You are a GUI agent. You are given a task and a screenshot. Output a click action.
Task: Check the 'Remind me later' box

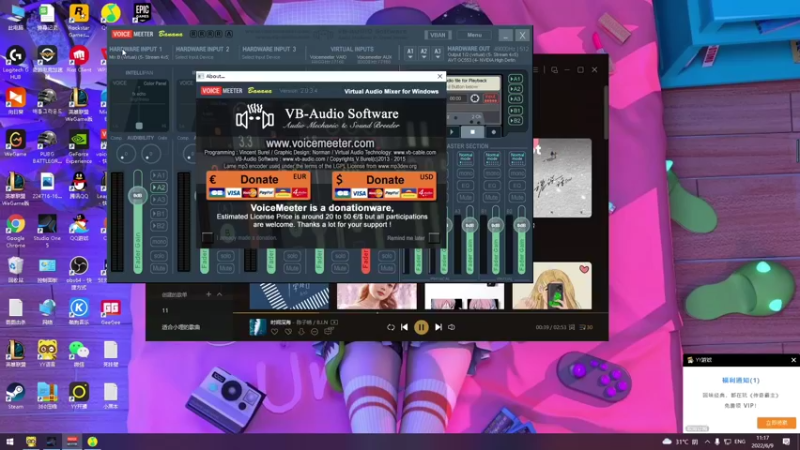pos(434,238)
